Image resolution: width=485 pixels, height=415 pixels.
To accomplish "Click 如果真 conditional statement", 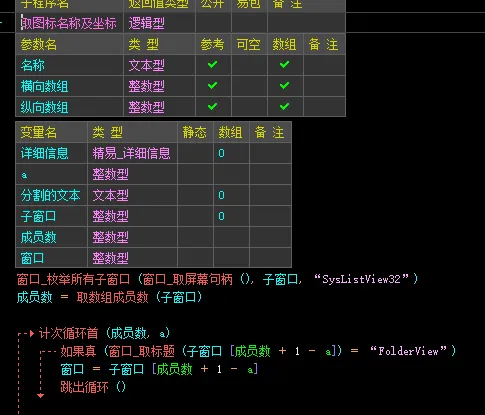I will [x=78, y=351].
